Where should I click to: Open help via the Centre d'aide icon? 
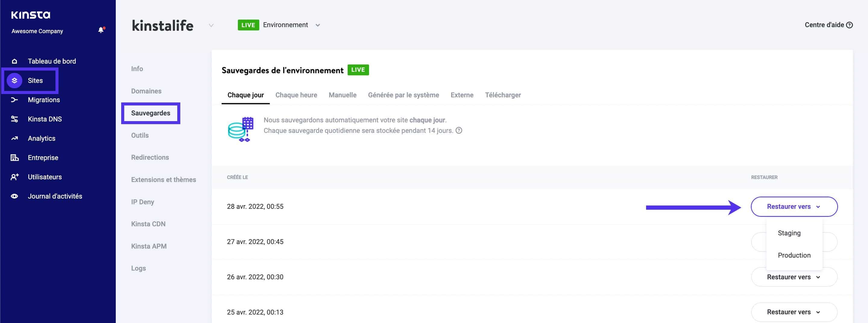pos(850,25)
